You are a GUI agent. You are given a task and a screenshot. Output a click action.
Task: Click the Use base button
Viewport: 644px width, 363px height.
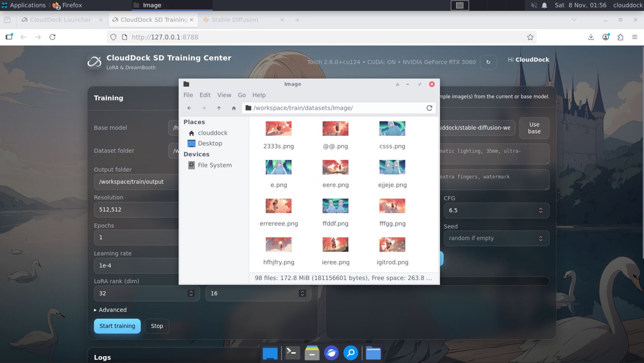click(x=534, y=128)
